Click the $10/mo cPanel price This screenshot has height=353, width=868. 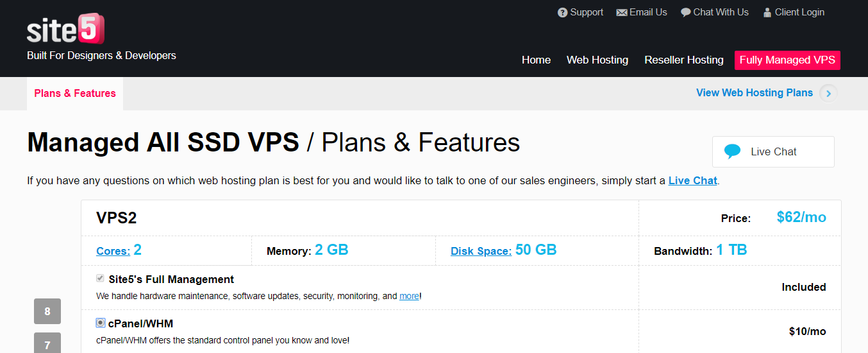(808, 331)
